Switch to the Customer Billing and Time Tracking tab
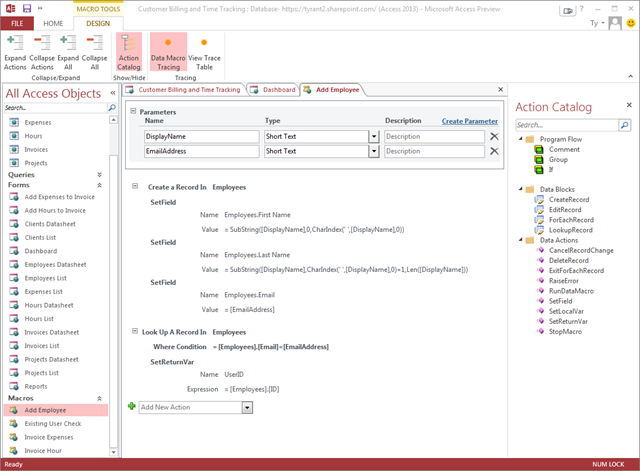Image resolution: width=640 pixels, height=471 pixels. tap(184, 90)
